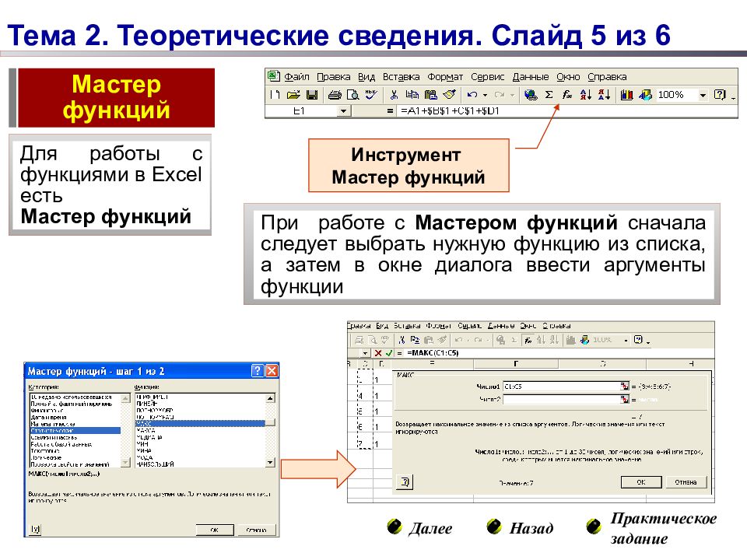Open the Сервис menu in top menu bar
Screen dimensions: 747x560
pos(487,77)
